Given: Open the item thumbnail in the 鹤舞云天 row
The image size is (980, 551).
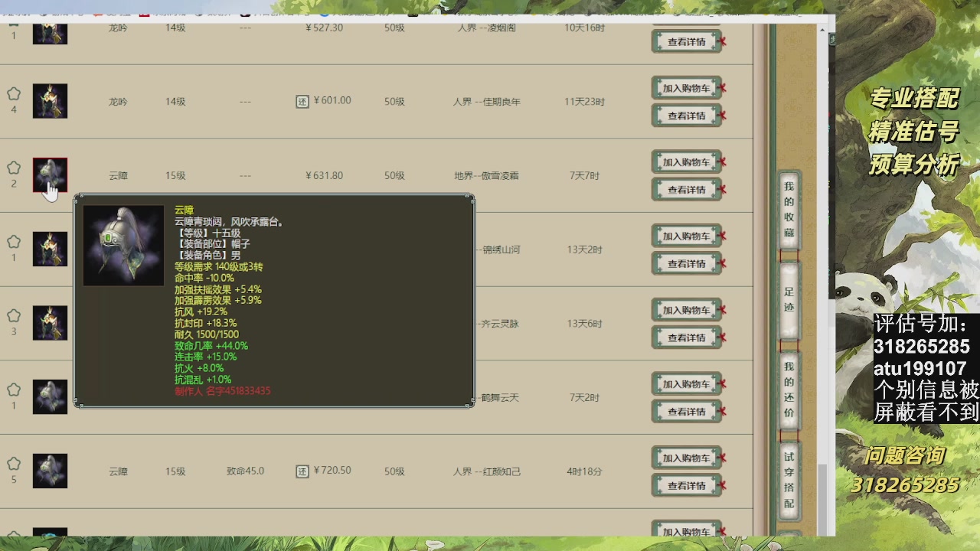Looking at the screenshot, I should [x=50, y=396].
